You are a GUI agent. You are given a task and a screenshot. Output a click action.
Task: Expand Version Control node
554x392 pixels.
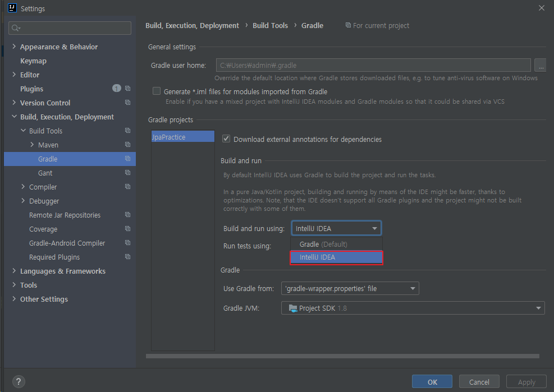pos(14,103)
